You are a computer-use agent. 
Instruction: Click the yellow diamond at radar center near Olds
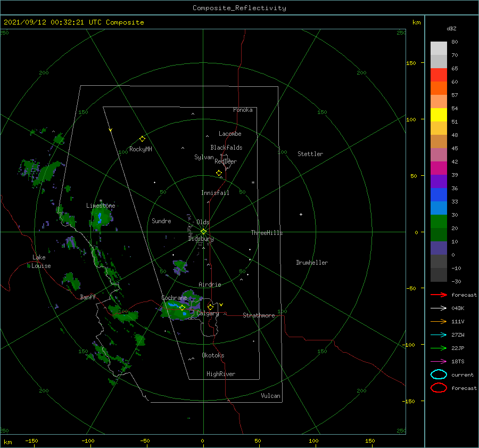tap(203, 232)
